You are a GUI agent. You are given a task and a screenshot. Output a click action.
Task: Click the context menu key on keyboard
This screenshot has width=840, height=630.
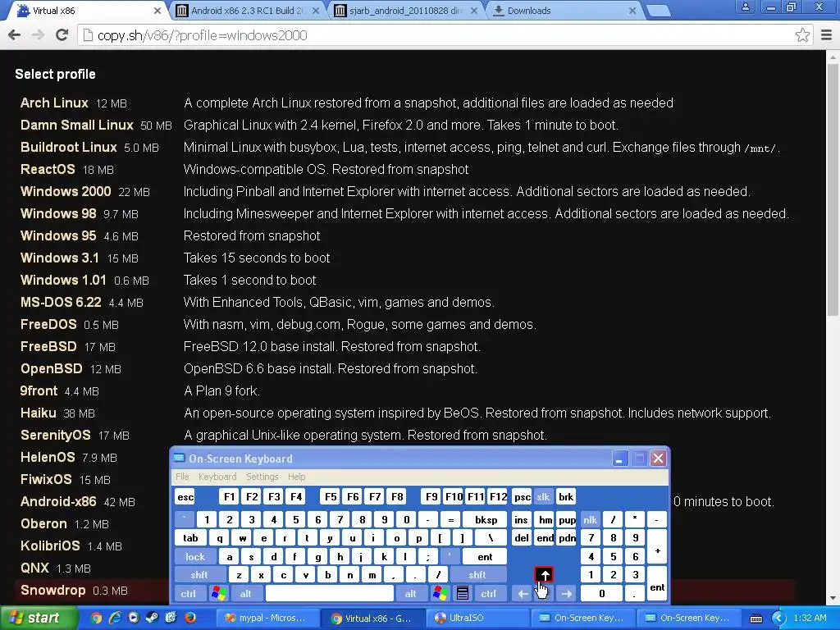(463, 594)
